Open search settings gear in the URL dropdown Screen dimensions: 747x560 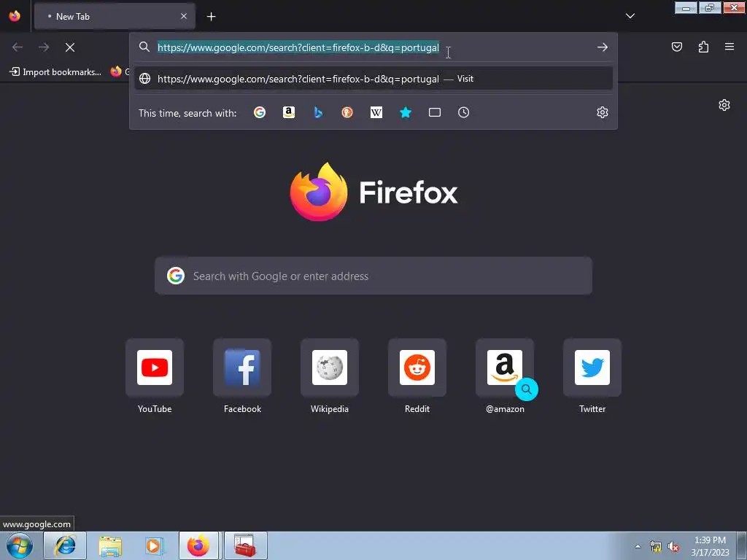602,112
